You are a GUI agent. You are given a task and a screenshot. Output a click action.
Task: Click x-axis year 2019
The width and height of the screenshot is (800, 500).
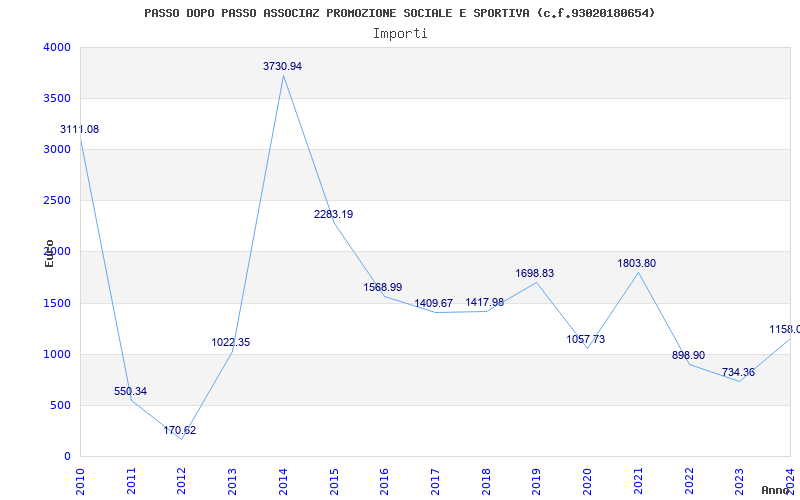(x=536, y=481)
